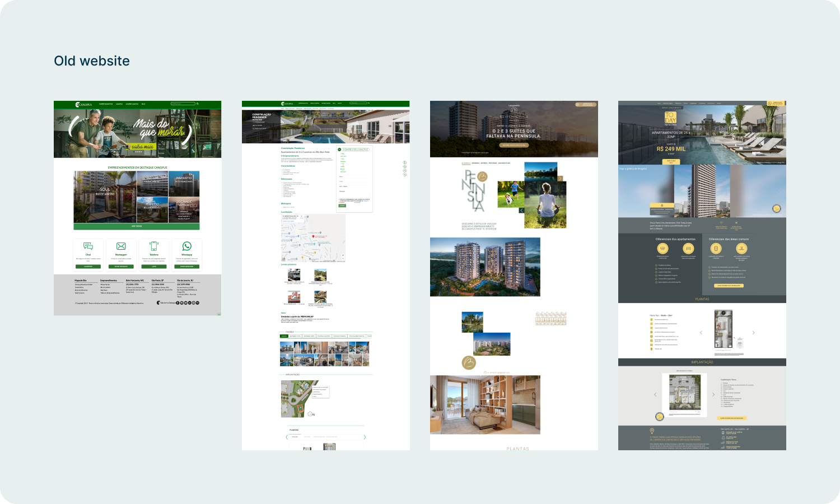This screenshot has height=504, width=840.
Task: Click the search magnifier icon on the Canopus homepage
Action: tap(198, 104)
